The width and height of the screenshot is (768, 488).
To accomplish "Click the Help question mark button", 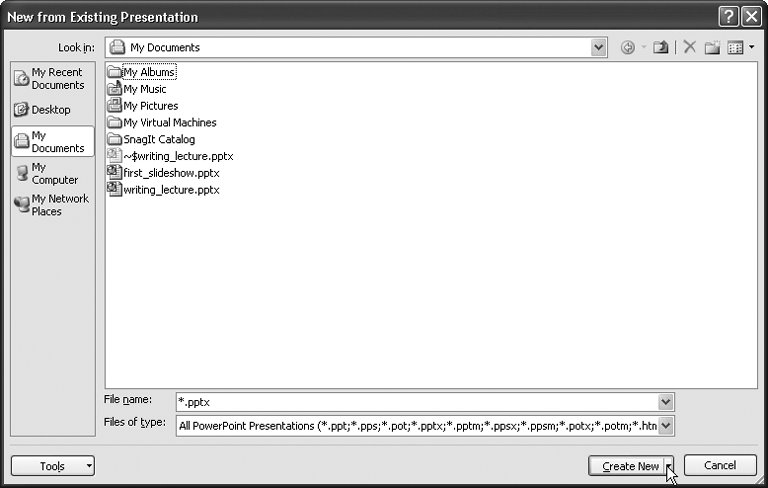I will click(728, 17).
